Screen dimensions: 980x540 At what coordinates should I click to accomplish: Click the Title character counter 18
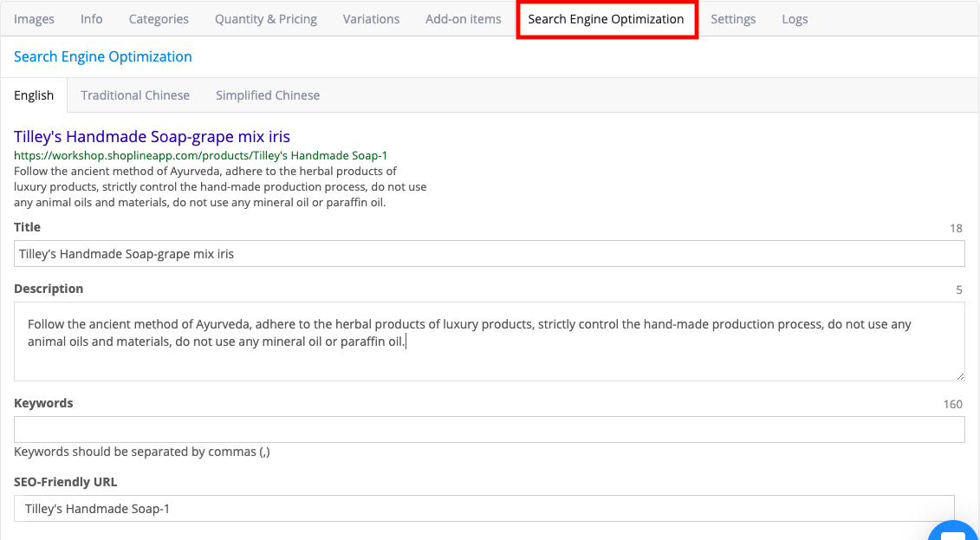coord(957,228)
